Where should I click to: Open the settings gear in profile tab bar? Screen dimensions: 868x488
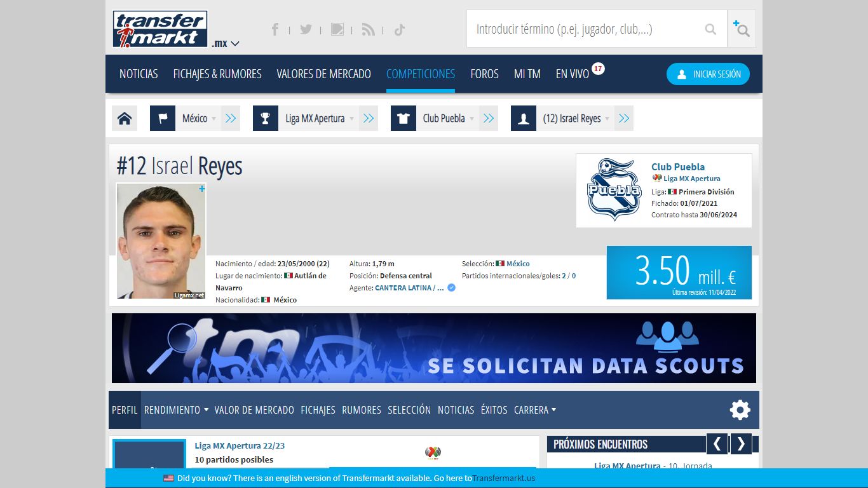pyautogui.click(x=740, y=410)
